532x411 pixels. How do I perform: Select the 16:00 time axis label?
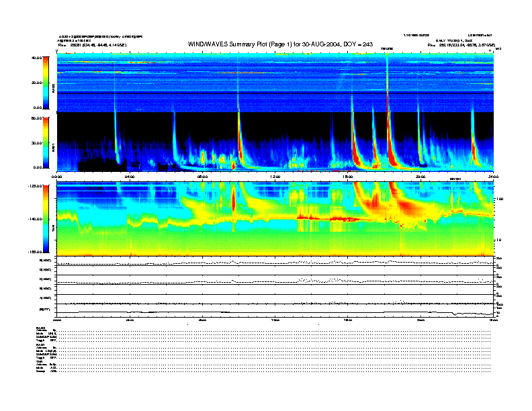pyautogui.click(x=347, y=177)
